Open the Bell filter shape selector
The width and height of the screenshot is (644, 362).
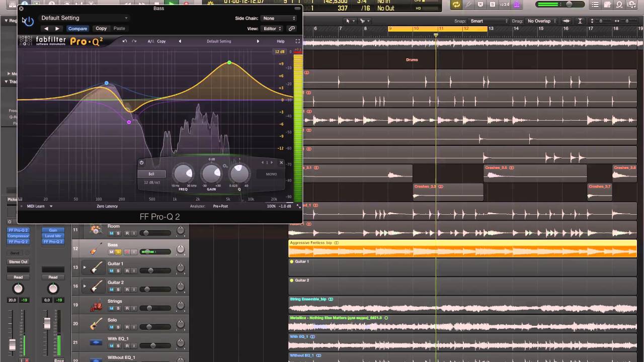click(151, 174)
